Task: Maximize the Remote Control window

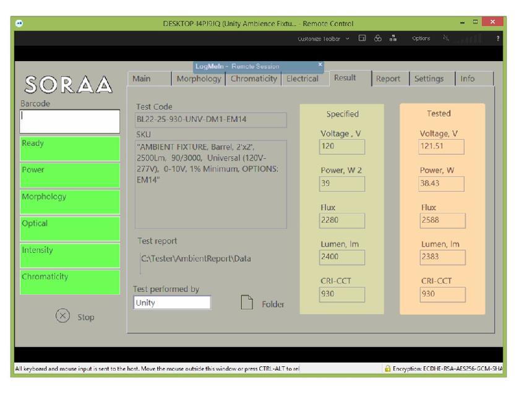Action: click(x=475, y=22)
